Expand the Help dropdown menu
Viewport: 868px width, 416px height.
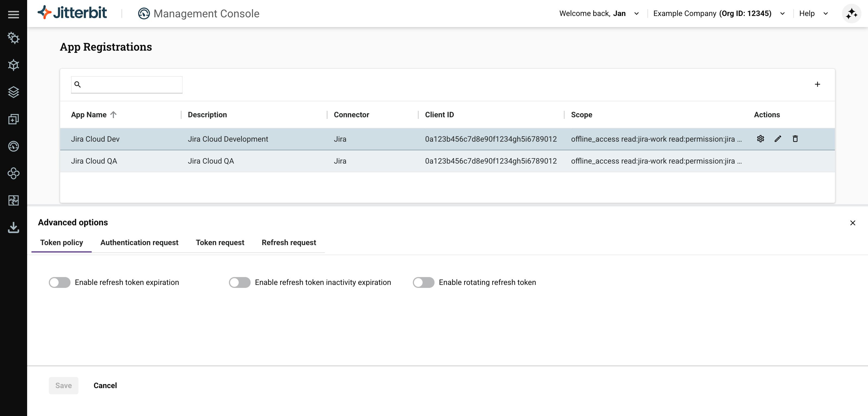point(825,14)
